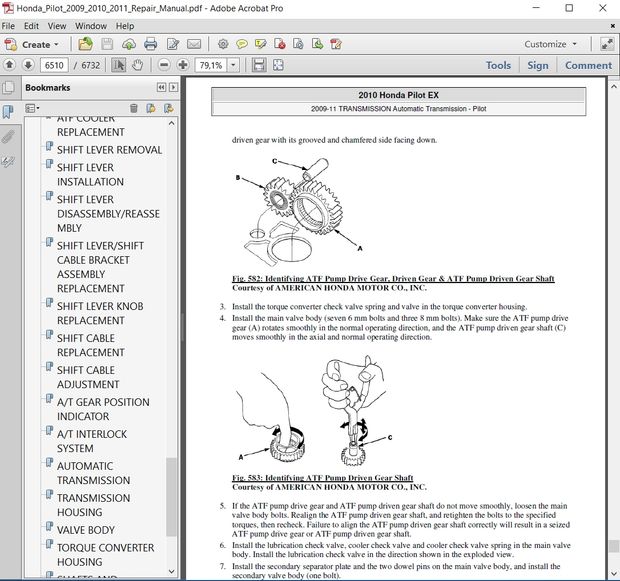Image resolution: width=620 pixels, height=581 pixels.
Task: Show the Attachments paperclip panel
Action: 8,136
